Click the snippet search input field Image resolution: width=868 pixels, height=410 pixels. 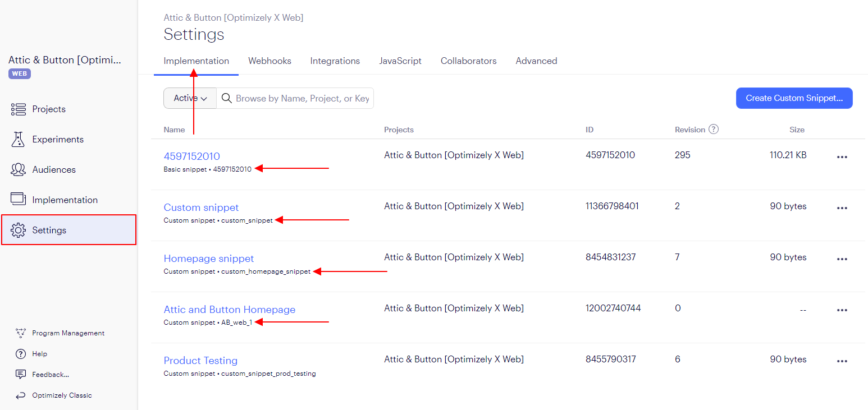click(302, 98)
